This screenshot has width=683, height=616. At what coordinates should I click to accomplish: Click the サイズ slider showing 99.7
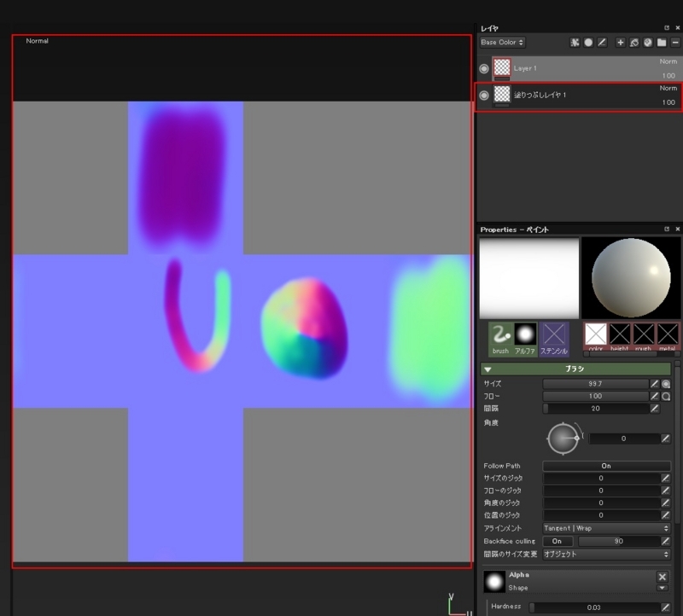(x=595, y=384)
